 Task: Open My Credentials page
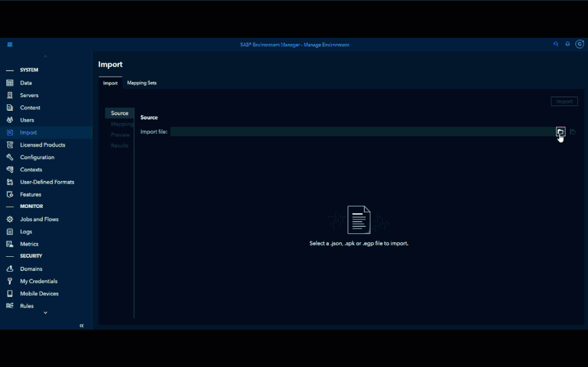point(39,281)
